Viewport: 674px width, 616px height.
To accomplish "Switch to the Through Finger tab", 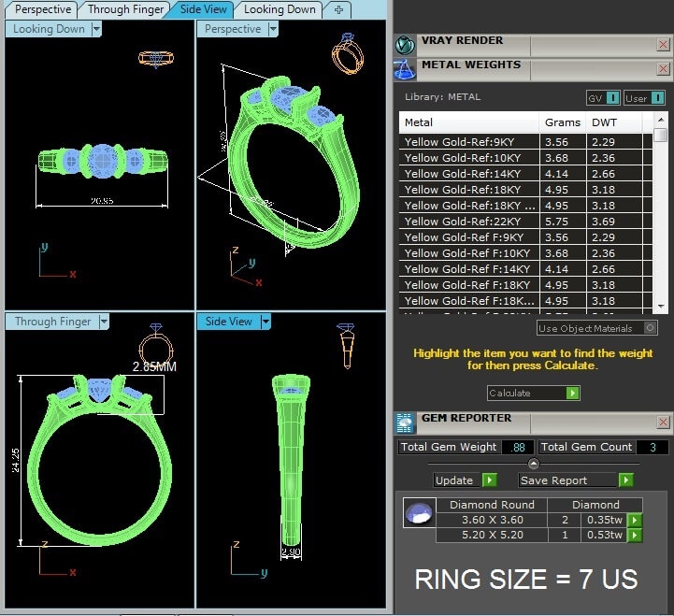I will click(127, 9).
